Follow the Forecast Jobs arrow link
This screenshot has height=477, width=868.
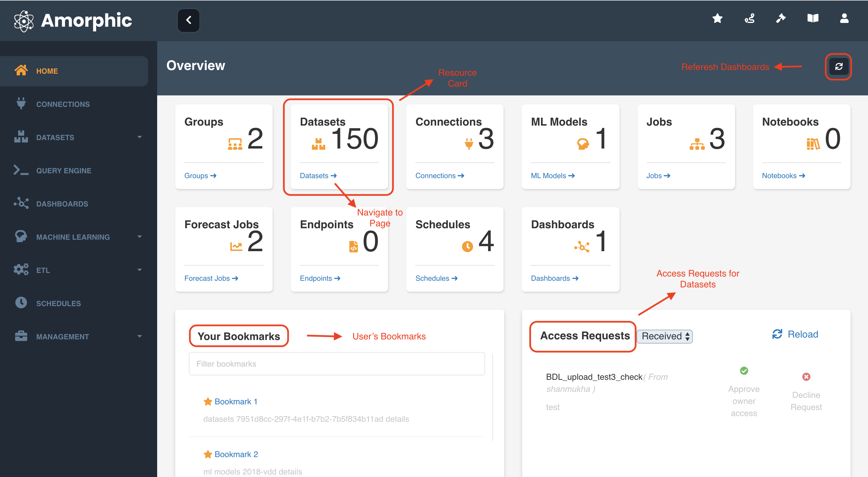pyautogui.click(x=211, y=278)
